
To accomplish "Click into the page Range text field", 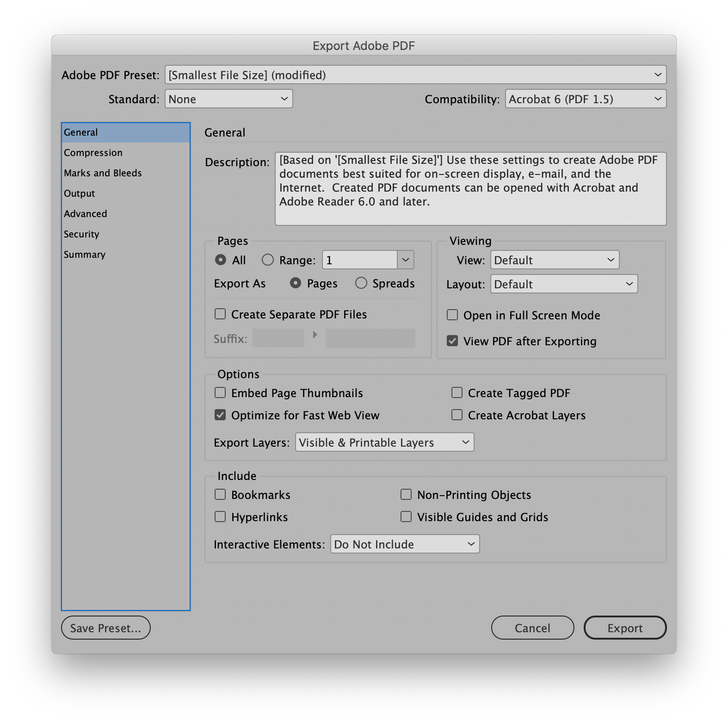I will pyautogui.click(x=360, y=260).
